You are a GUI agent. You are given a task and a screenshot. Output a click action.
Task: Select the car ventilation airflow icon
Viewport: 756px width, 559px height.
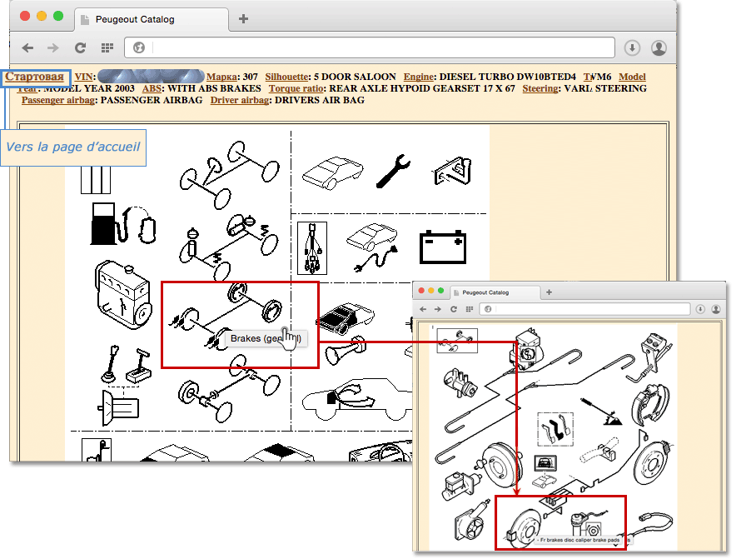coord(356,399)
